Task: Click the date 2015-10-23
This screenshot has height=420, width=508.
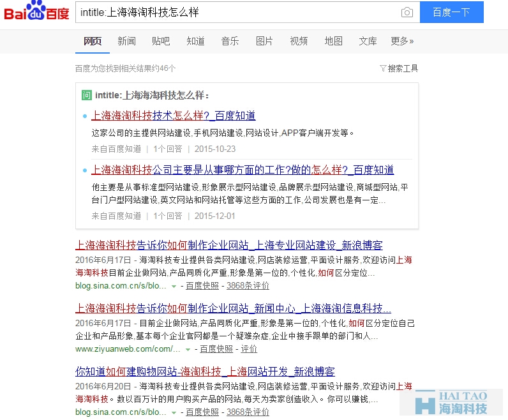Action: point(215,149)
